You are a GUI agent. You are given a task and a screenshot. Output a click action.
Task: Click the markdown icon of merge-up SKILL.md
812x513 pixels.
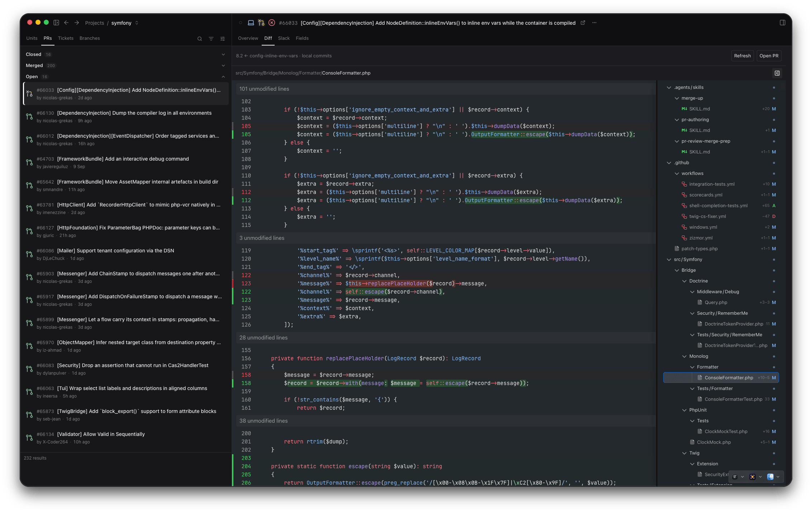pyautogui.click(x=684, y=109)
